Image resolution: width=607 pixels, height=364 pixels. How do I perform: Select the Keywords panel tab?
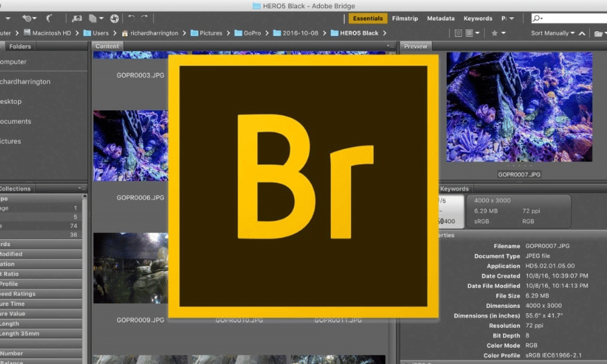tap(454, 189)
